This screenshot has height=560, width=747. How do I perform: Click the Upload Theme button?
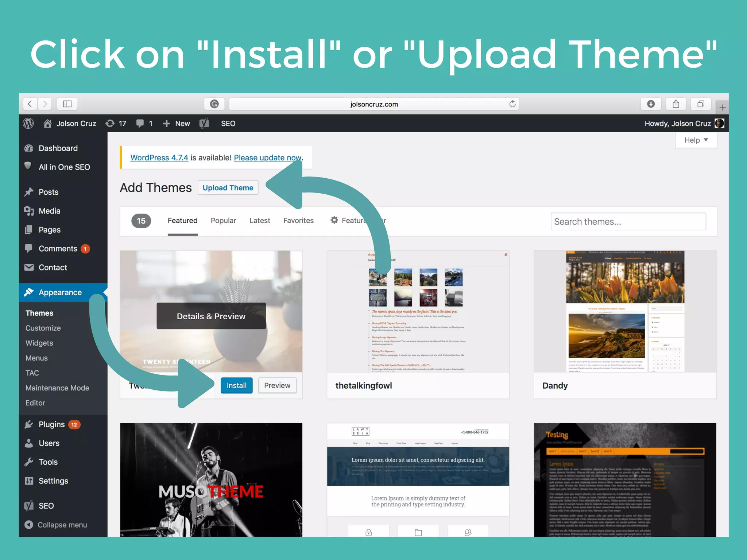[x=228, y=188]
